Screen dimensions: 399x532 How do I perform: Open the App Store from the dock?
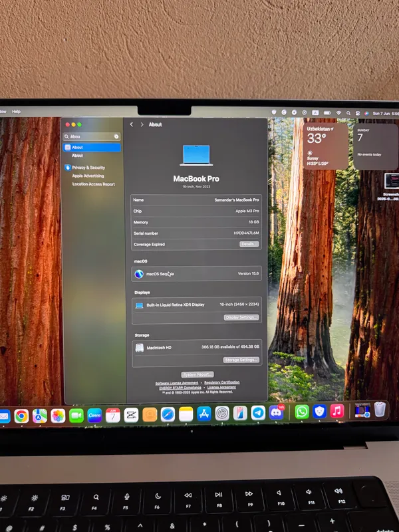(204, 414)
